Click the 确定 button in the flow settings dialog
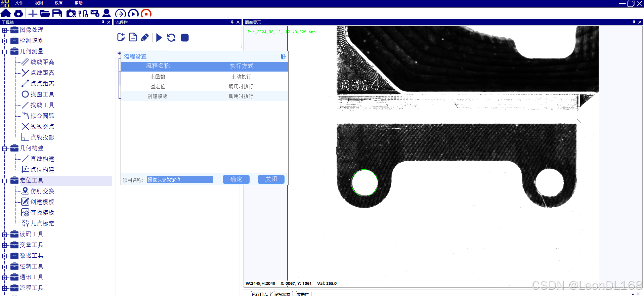This screenshot has width=644, height=296. point(236,179)
